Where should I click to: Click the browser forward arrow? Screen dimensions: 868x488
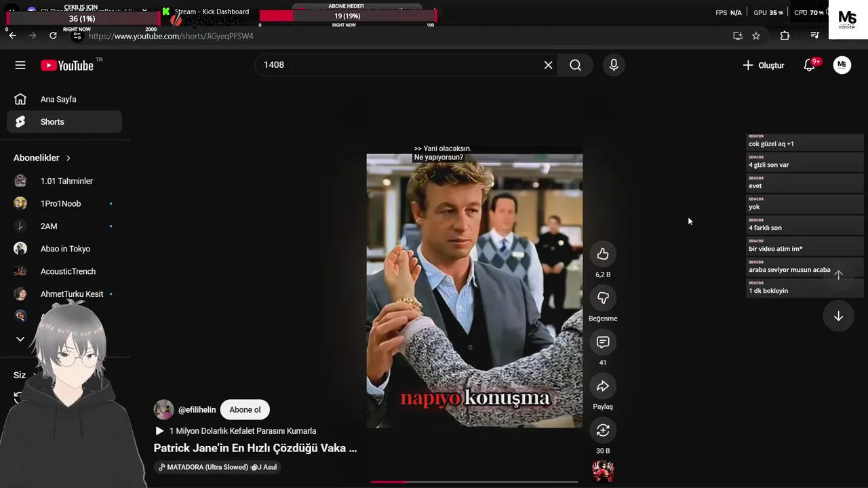(x=33, y=36)
